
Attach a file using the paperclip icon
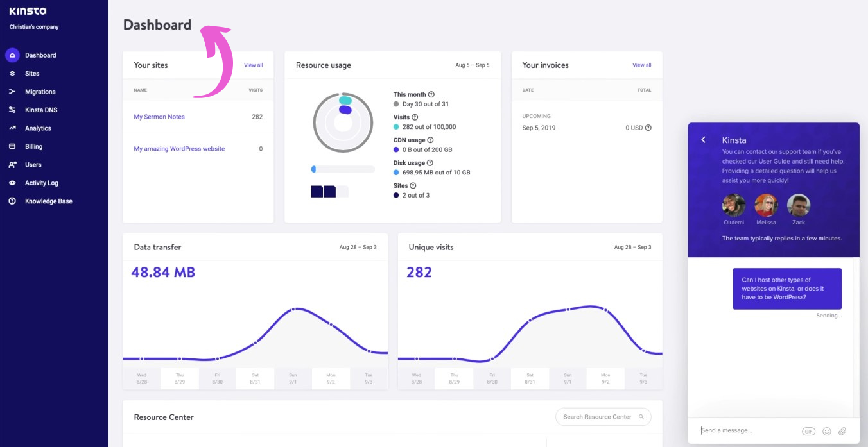tap(842, 430)
